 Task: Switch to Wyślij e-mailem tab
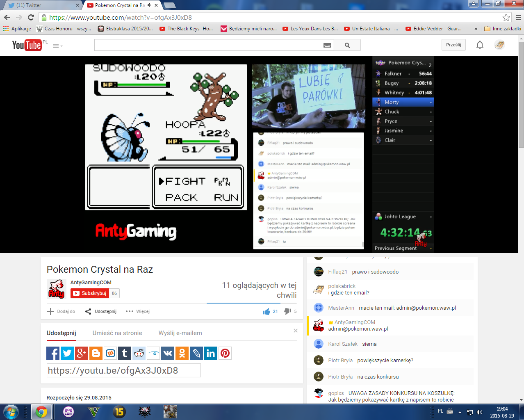point(180,333)
